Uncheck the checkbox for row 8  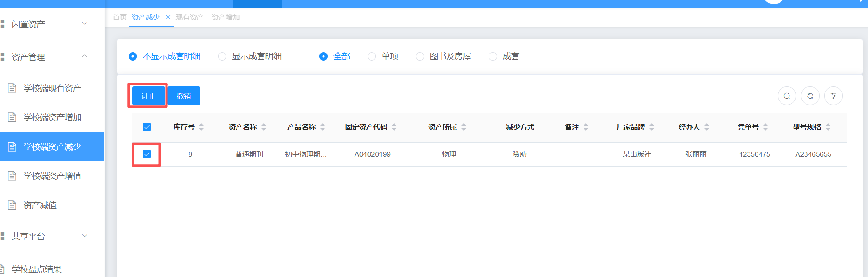click(147, 154)
